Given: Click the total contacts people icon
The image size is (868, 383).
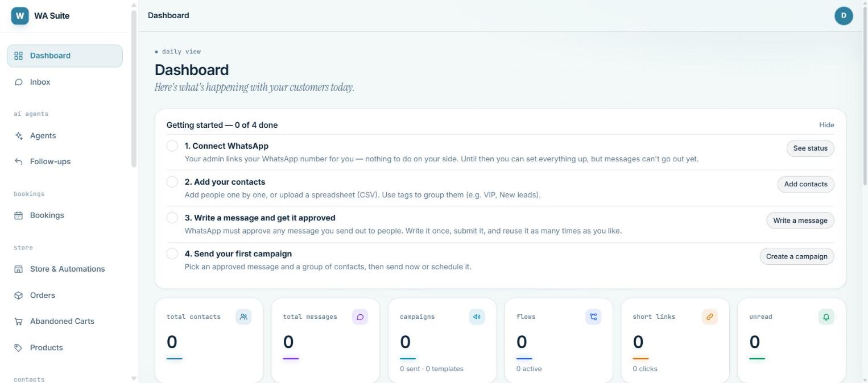Looking at the screenshot, I should click(x=243, y=317).
